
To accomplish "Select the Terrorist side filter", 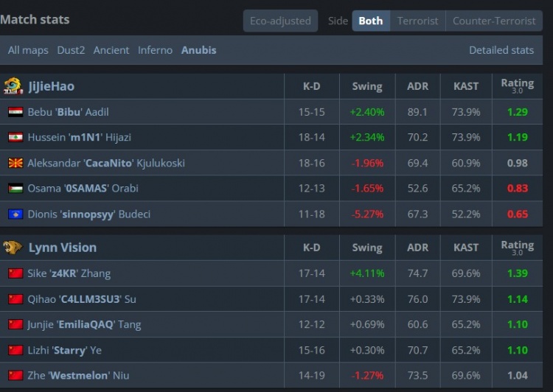I will (417, 21).
